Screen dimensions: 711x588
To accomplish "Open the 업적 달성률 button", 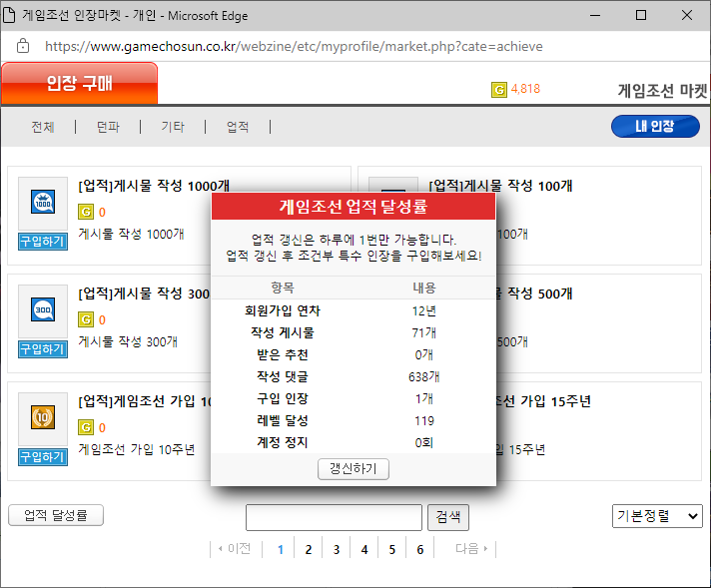I will click(56, 515).
